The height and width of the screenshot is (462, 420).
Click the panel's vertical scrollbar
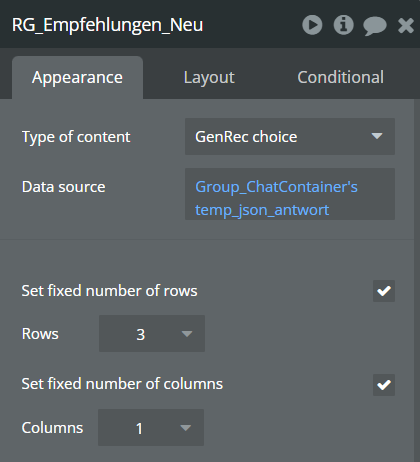pyautogui.click(x=417, y=280)
